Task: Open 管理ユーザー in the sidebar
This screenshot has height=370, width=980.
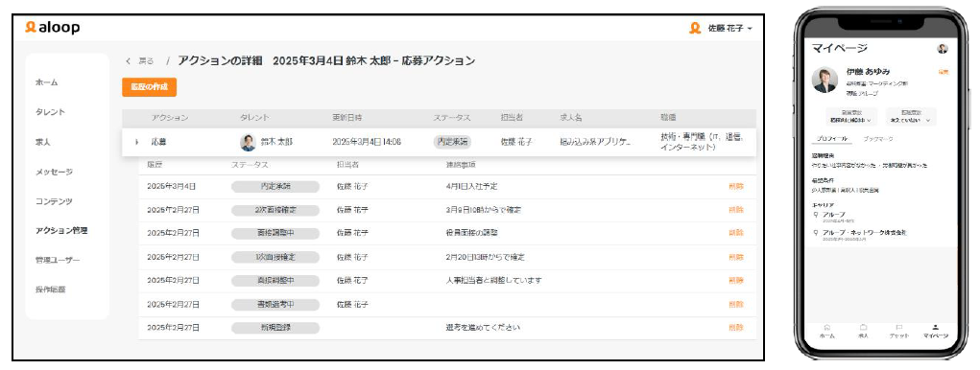Action: [x=58, y=260]
